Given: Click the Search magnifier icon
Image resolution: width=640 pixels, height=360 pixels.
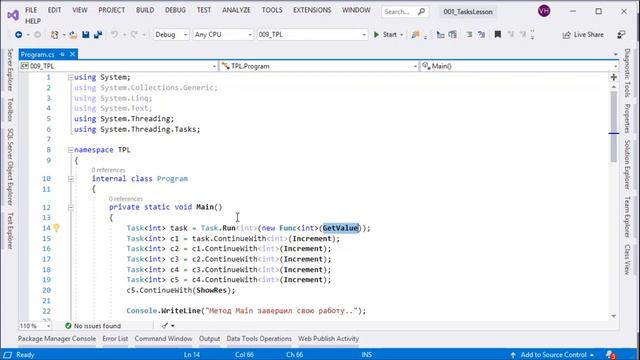Looking at the screenshot, I should (421, 12).
